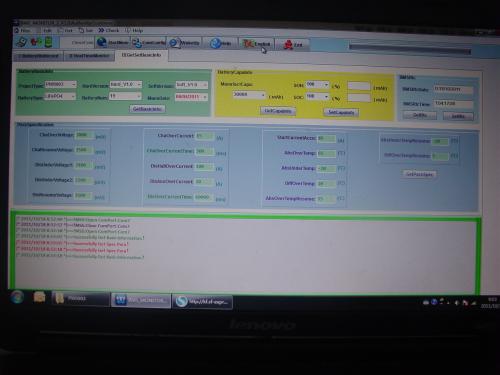Click the top-right progress bar
The image size is (500, 375).
click(410, 49)
